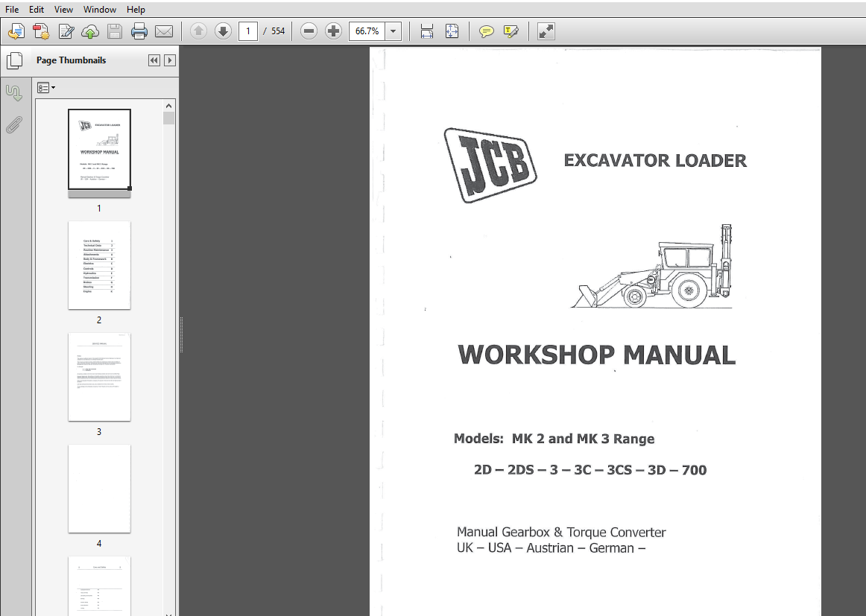This screenshot has width=866, height=616.
Task: Click the 'Models: MK 2 and MK 3 Range' text
Action: tap(554, 439)
